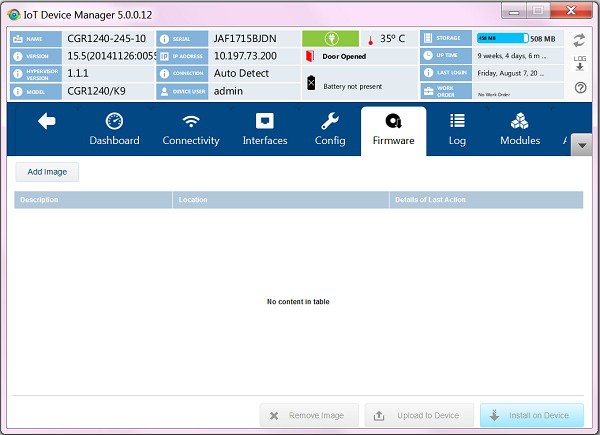Click the Auto Detect connection value

(x=241, y=73)
